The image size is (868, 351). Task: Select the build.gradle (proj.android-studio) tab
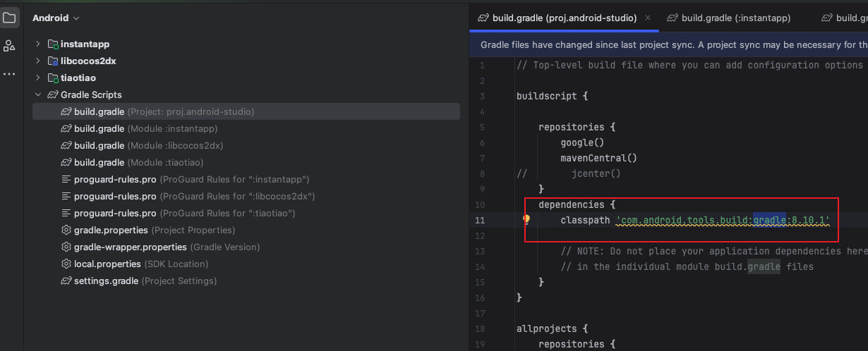pyautogui.click(x=557, y=18)
